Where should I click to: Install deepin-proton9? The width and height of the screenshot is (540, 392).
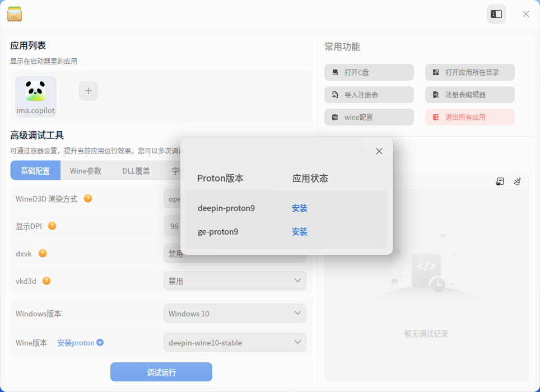299,208
